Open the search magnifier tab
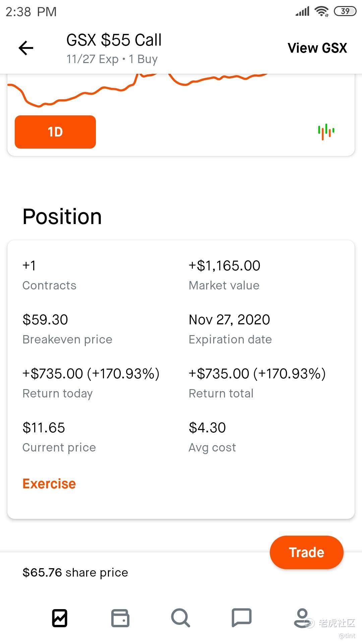362x644 pixels. (181, 618)
